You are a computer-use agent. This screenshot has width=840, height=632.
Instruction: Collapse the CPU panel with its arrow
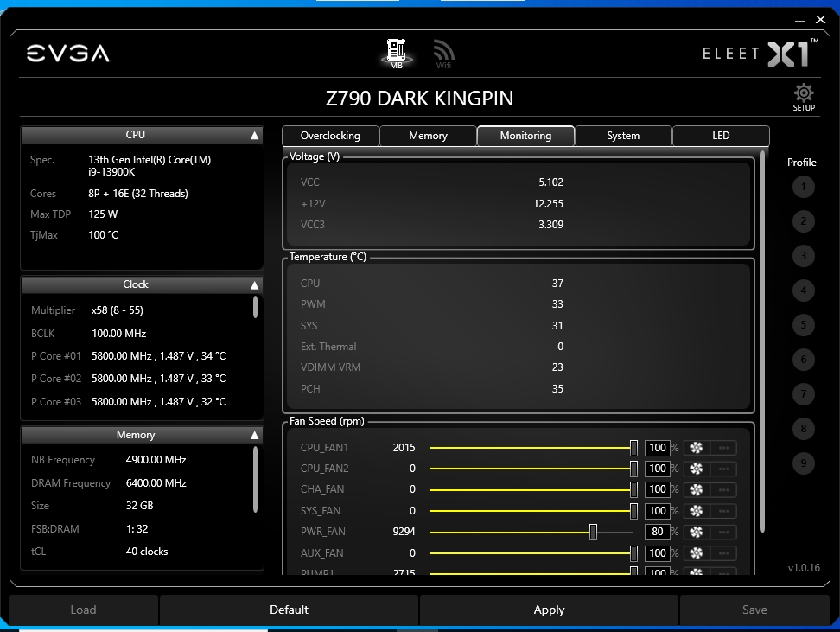[x=254, y=136]
